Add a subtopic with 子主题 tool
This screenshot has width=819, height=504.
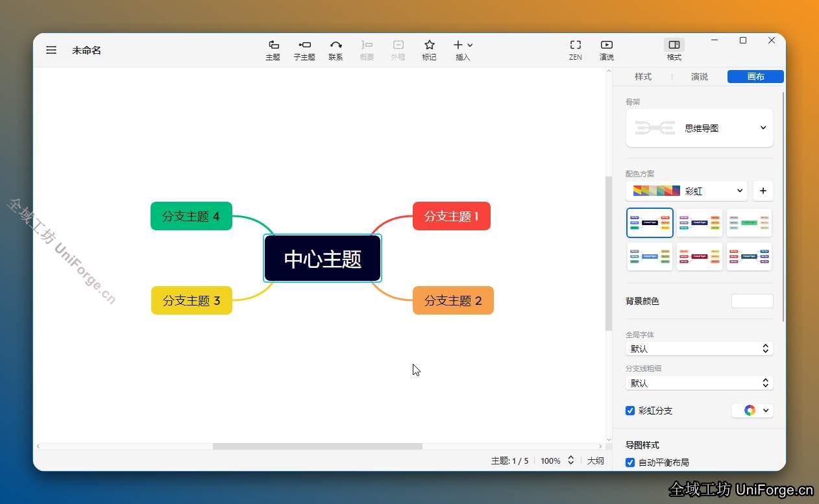(304, 50)
